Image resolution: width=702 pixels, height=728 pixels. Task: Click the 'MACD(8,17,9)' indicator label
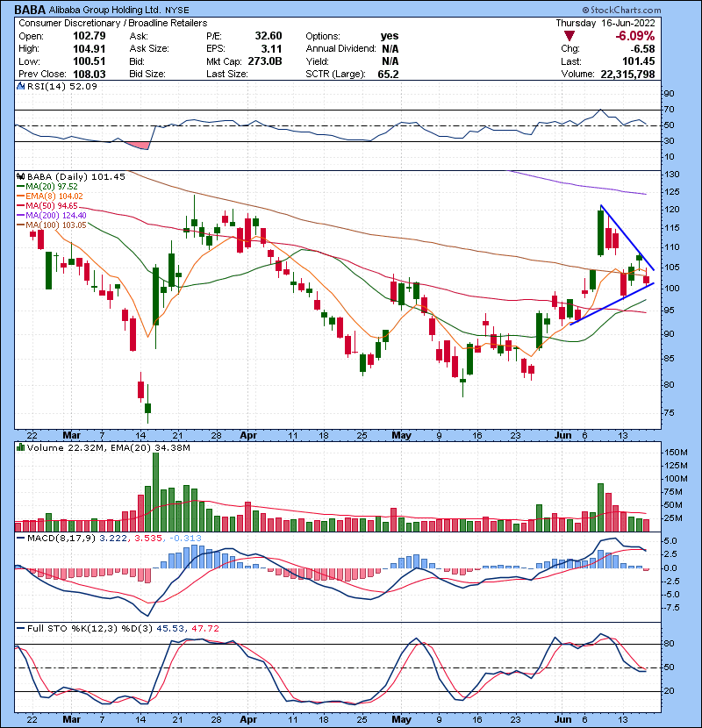tap(61, 539)
